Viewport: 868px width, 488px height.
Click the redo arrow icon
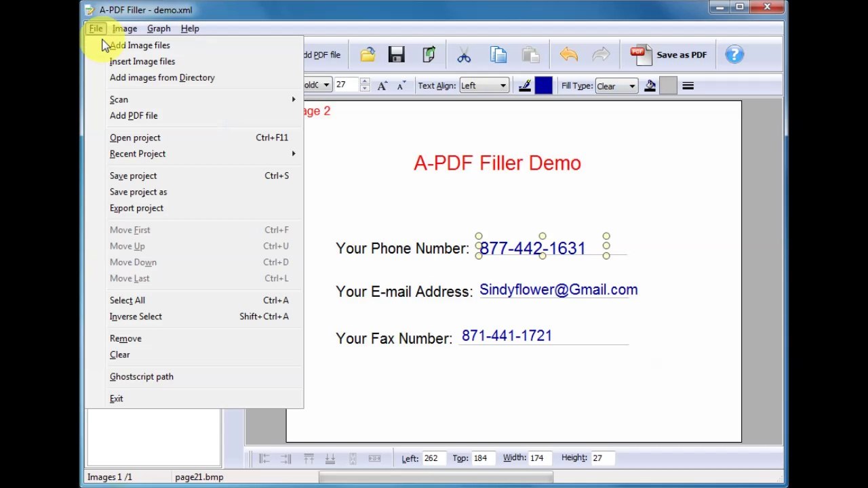click(x=601, y=55)
